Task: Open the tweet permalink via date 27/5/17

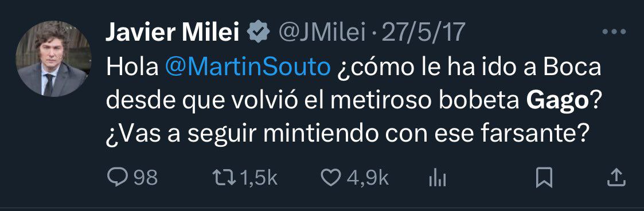Action: coord(424,33)
